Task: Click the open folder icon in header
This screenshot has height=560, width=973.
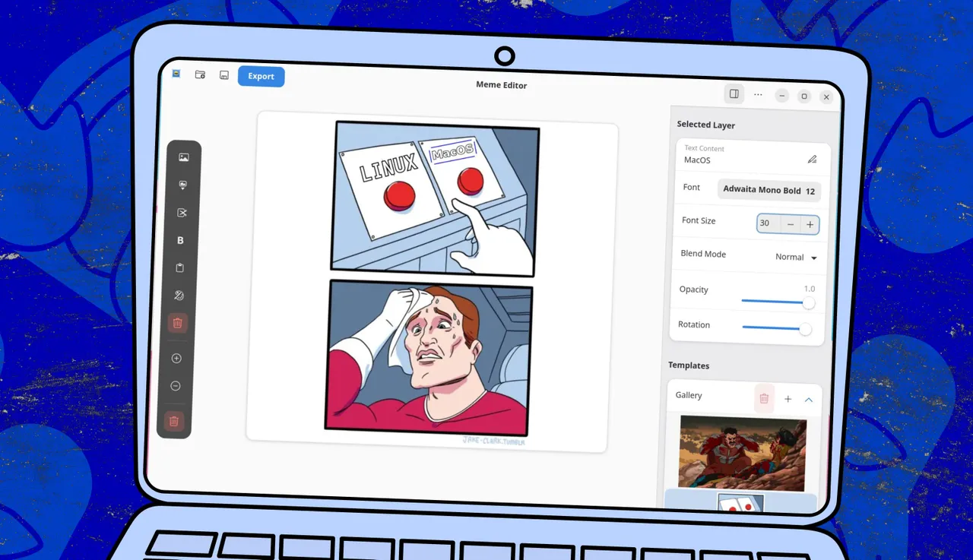Action: point(200,74)
